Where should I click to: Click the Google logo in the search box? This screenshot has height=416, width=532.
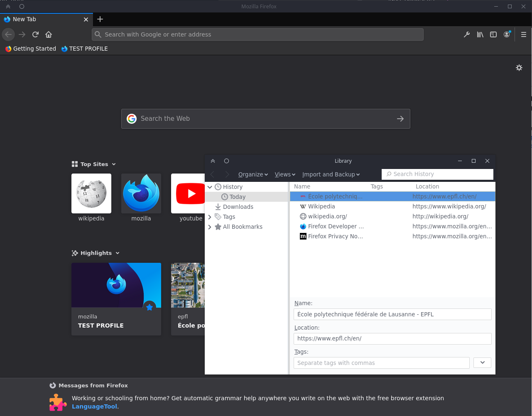(x=132, y=119)
